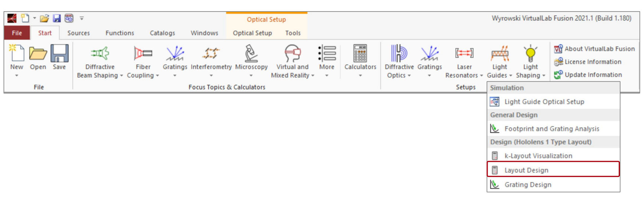Open the Catalogs ribbon tab
The image size is (644, 197).
162,33
